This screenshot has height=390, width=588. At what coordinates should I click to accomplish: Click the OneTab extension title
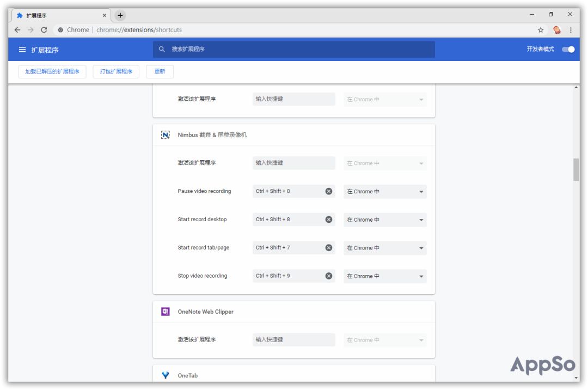[187, 375]
